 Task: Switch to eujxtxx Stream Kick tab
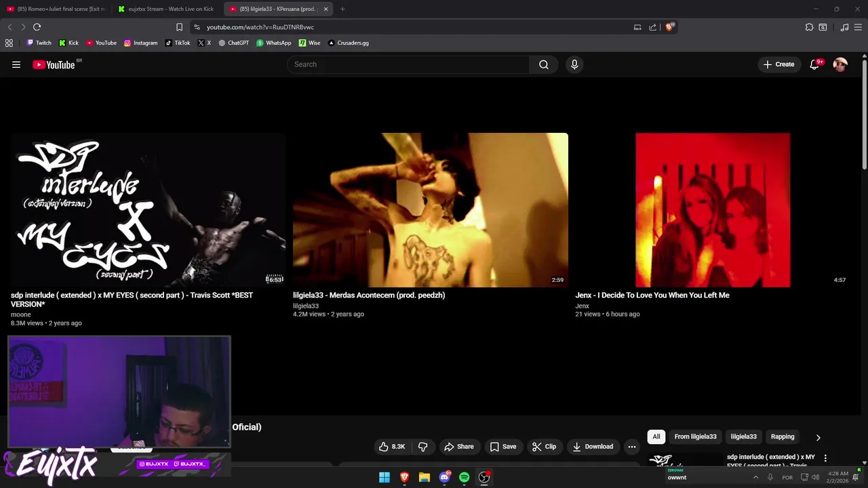[167, 9]
